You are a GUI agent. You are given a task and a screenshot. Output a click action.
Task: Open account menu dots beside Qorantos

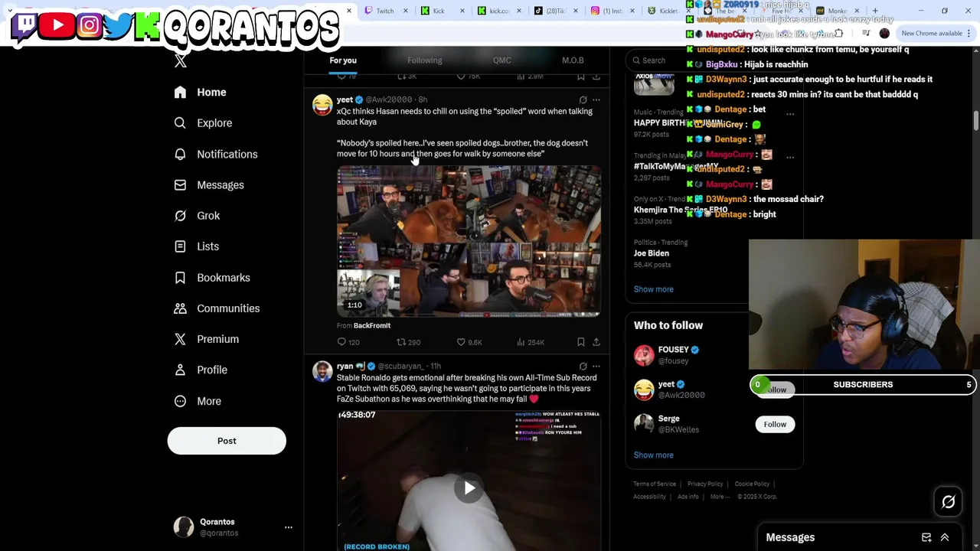289,527
